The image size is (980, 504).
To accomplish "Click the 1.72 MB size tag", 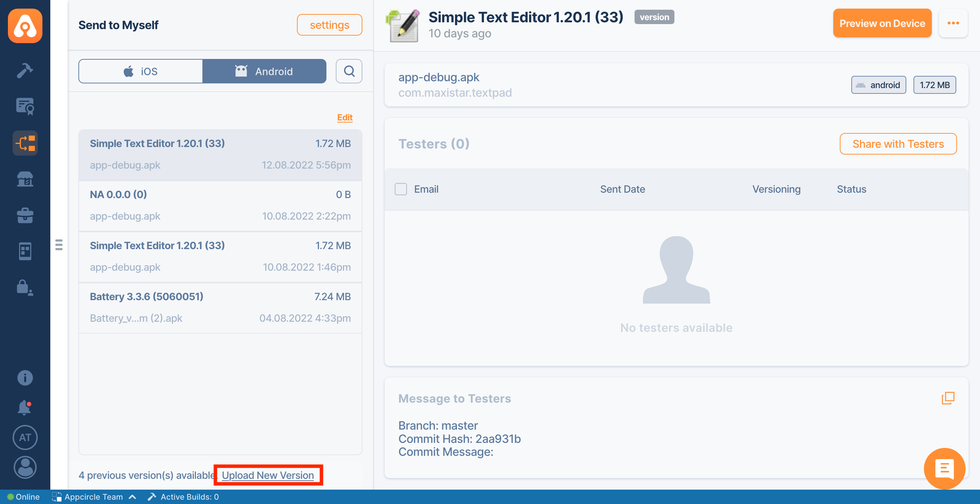I will [x=934, y=85].
